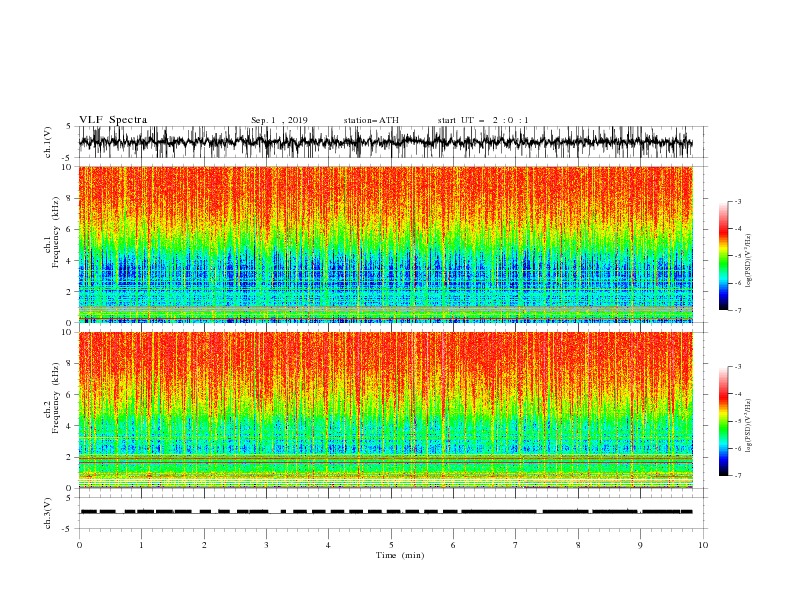
Task: Click tick label "3" on the time axis
Action: pos(267,545)
